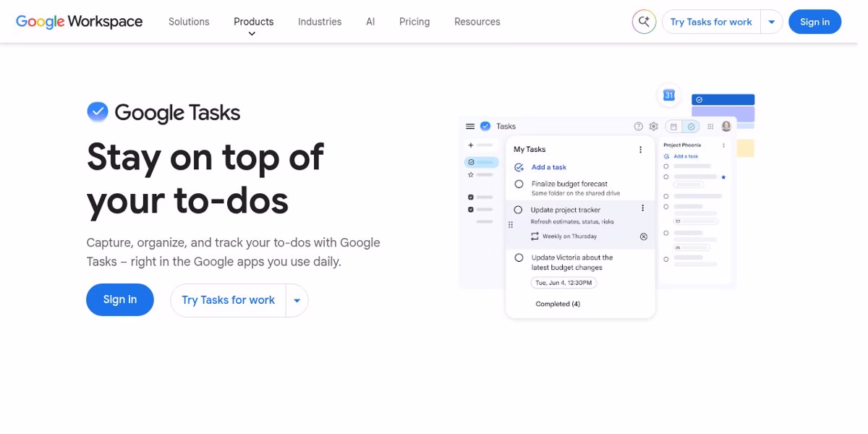Image resolution: width=868 pixels, height=434 pixels.
Task: Select the starred tasks sidebar icon
Action: pos(471,174)
